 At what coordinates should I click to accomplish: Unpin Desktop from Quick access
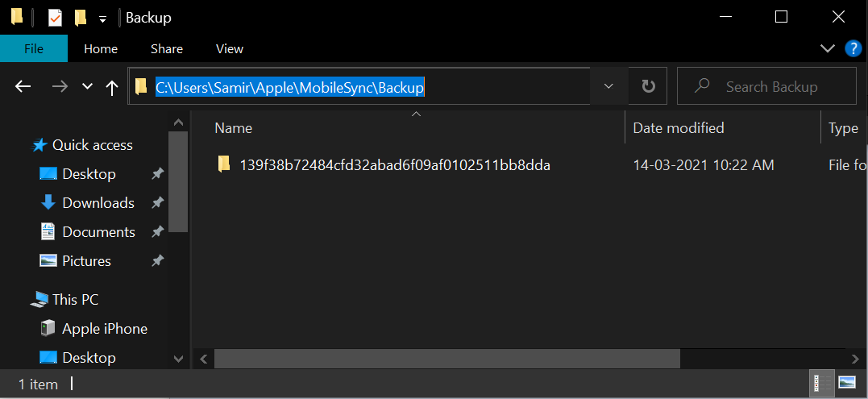158,174
